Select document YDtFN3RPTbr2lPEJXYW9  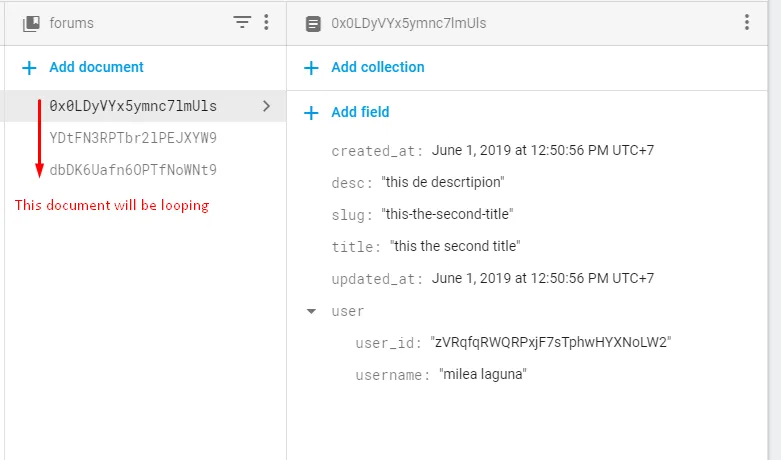point(133,138)
